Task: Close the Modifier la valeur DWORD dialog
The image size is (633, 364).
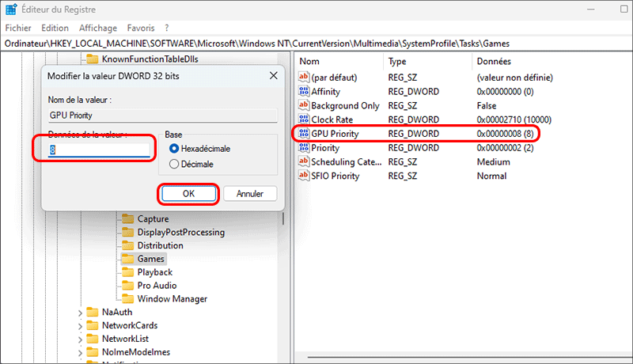Action: [273, 76]
